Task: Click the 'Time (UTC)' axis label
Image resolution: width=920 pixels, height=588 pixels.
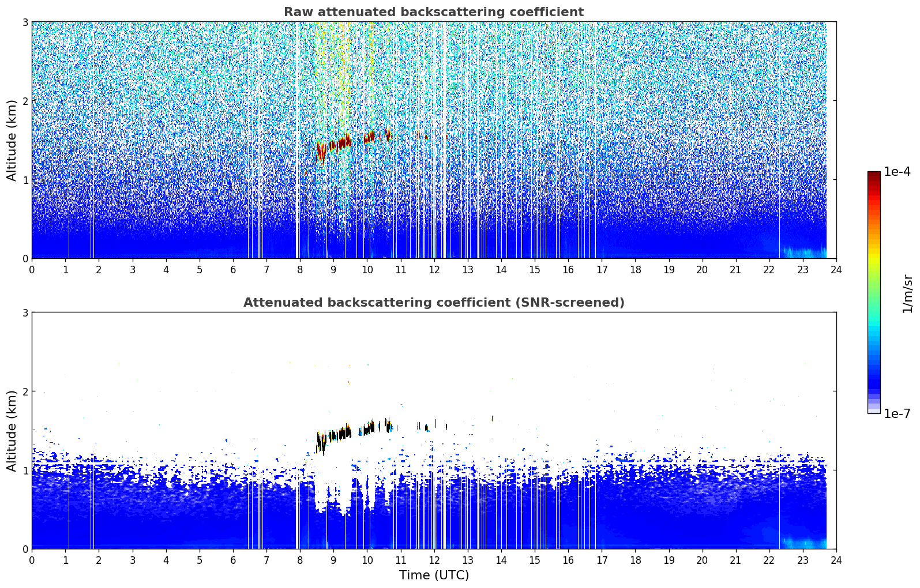Action: click(x=434, y=575)
